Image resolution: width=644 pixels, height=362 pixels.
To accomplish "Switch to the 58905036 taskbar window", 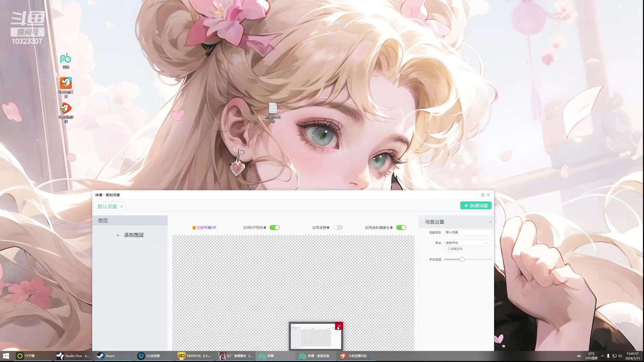I will click(194, 356).
